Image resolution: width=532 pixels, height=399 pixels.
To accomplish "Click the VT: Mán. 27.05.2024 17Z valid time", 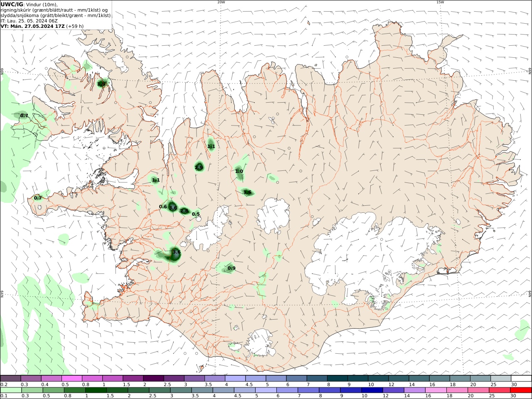I will (x=32, y=26).
